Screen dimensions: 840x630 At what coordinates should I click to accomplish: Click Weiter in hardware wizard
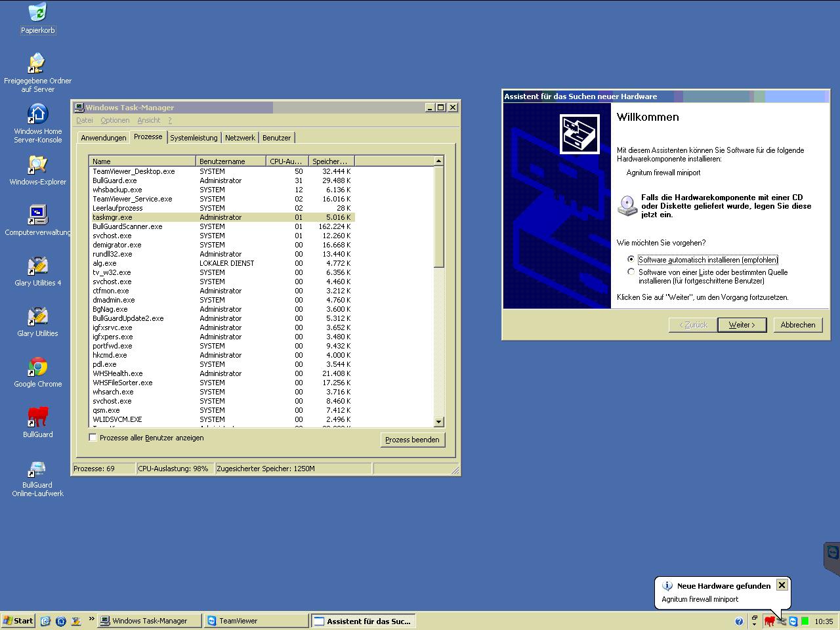coord(742,325)
